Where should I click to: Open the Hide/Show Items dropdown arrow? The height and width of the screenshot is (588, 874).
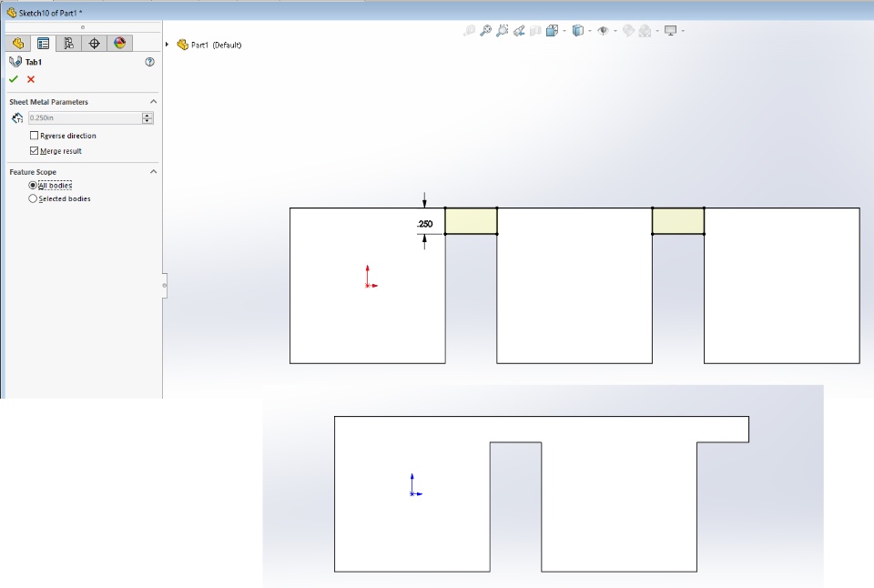click(x=615, y=31)
